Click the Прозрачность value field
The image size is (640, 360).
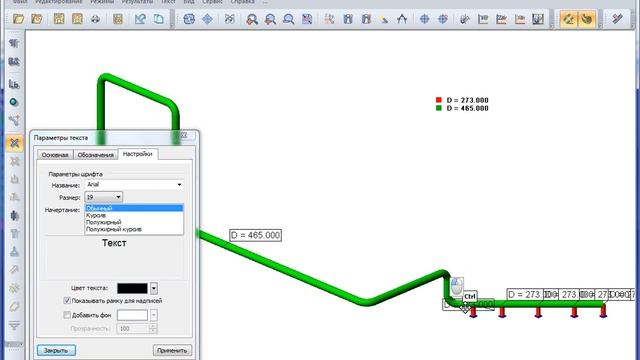click(133, 329)
